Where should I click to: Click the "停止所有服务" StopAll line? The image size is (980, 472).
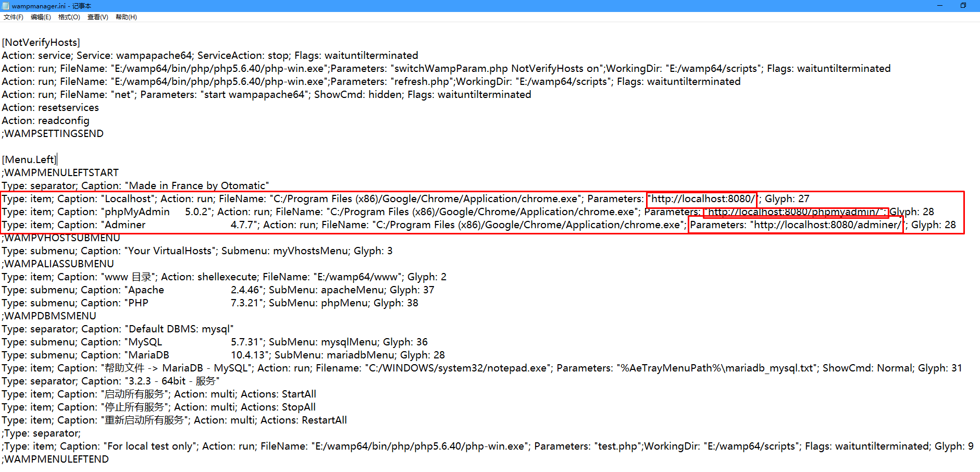(x=158, y=407)
